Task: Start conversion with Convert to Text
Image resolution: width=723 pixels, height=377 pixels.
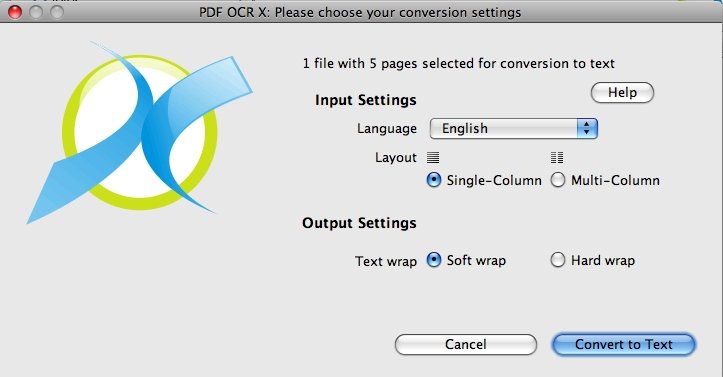Action: (623, 344)
